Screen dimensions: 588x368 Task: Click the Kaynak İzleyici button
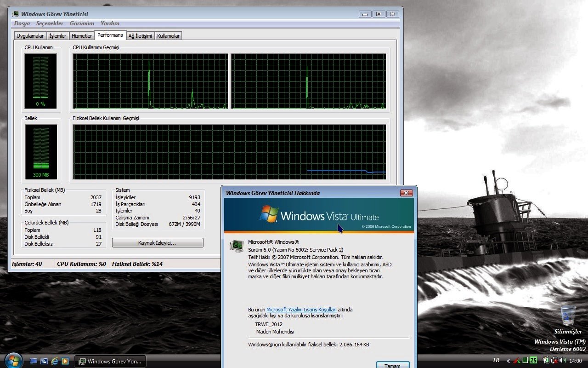click(x=158, y=243)
